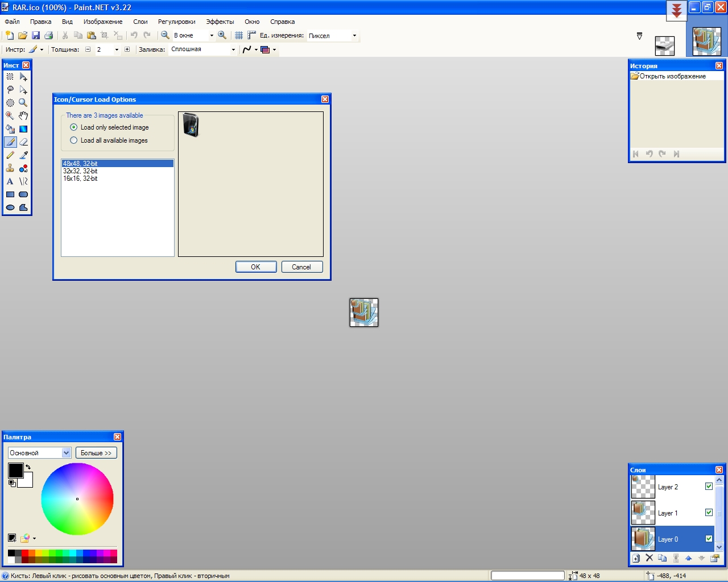Image resolution: width=728 pixels, height=582 pixels.
Task: Toggle visibility of Layer 2
Action: coord(709,487)
